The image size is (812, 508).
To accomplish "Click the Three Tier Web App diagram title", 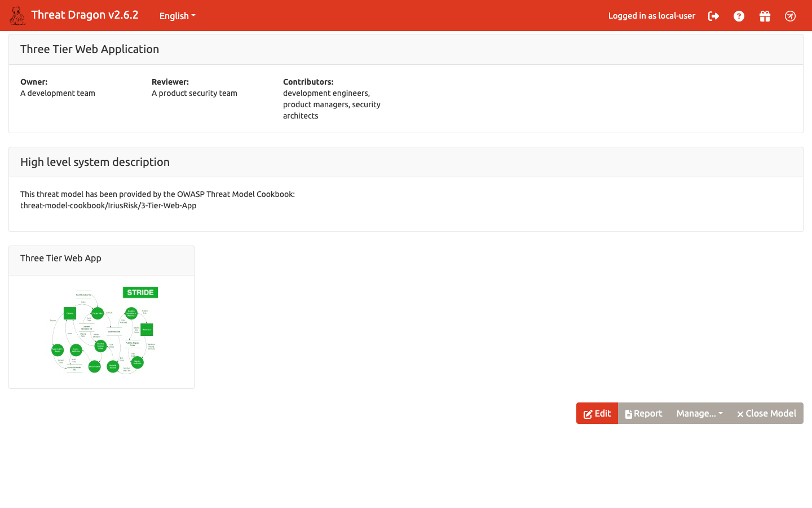I will (61, 258).
